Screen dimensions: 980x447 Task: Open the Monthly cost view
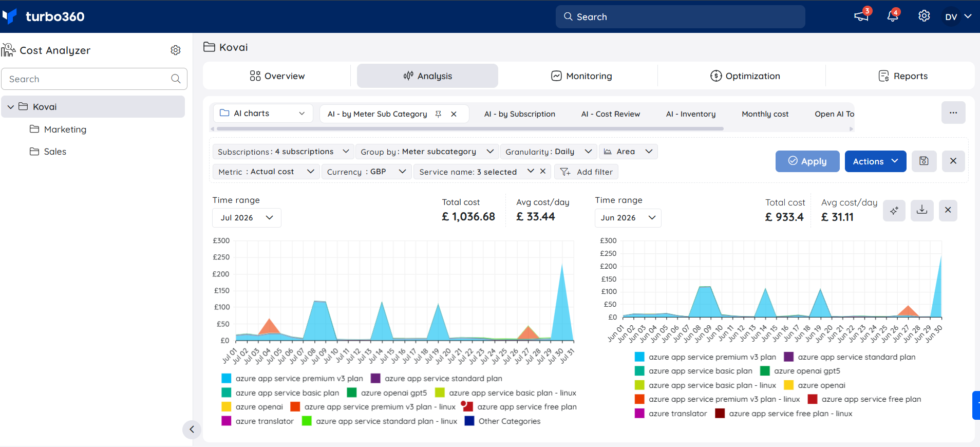(x=765, y=114)
